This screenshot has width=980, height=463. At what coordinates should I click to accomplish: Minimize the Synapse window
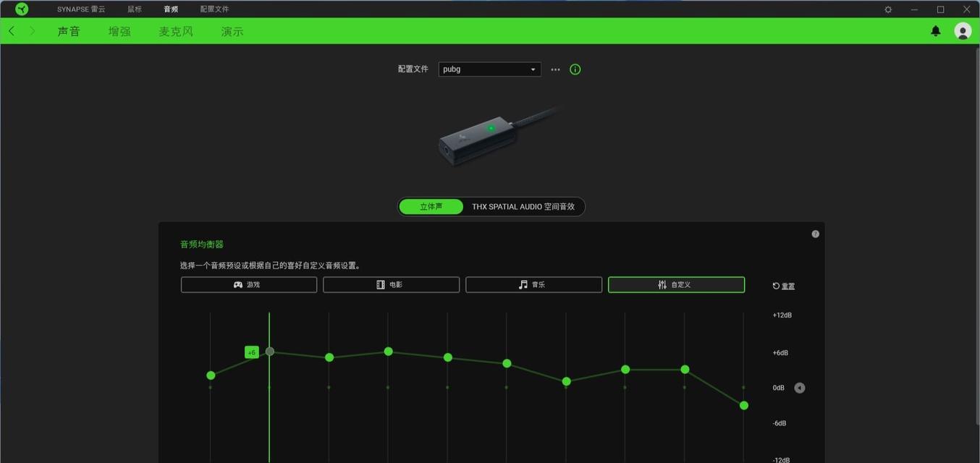[x=915, y=9]
